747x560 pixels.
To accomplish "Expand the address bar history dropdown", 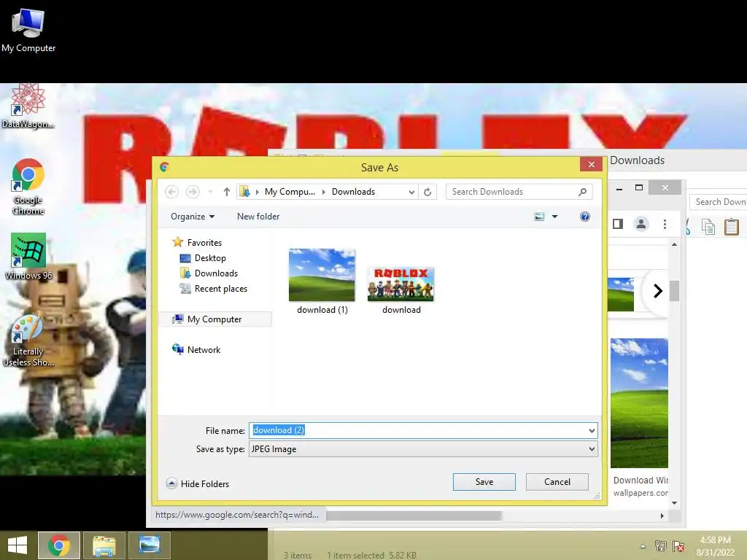I will click(411, 192).
